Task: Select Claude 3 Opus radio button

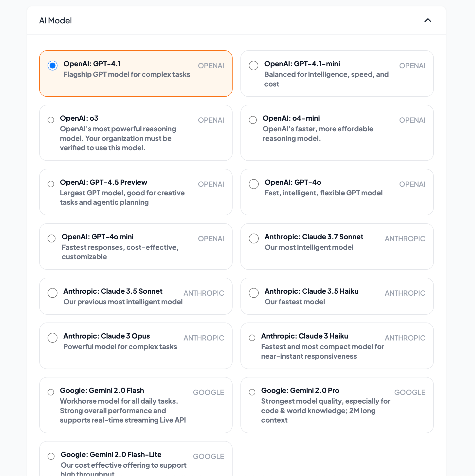Action: pyautogui.click(x=53, y=338)
